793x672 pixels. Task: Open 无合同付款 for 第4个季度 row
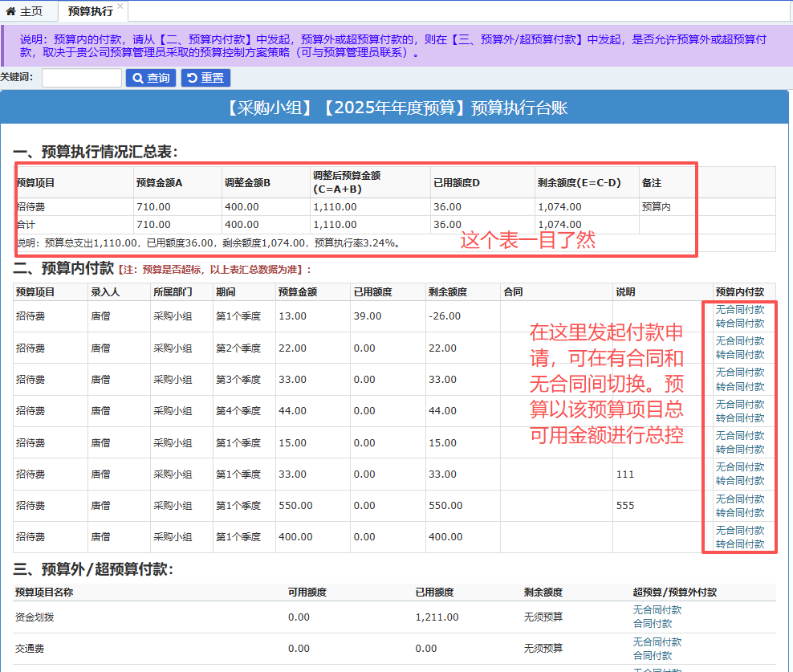coord(739,404)
